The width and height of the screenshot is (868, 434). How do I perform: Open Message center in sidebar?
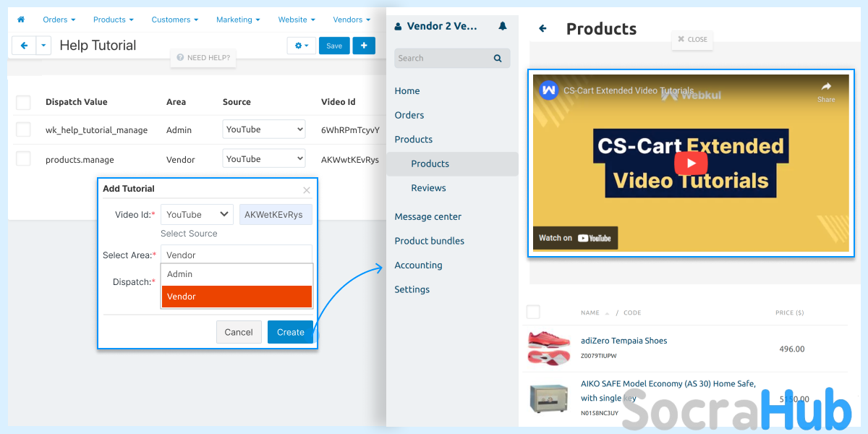(428, 216)
